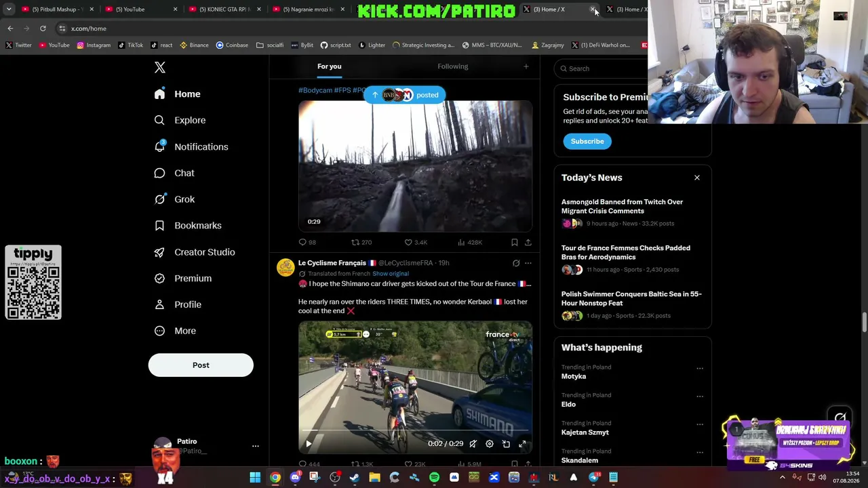868x488 pixels.
Task: Click the Subscribe button
Action: point(587,141)
